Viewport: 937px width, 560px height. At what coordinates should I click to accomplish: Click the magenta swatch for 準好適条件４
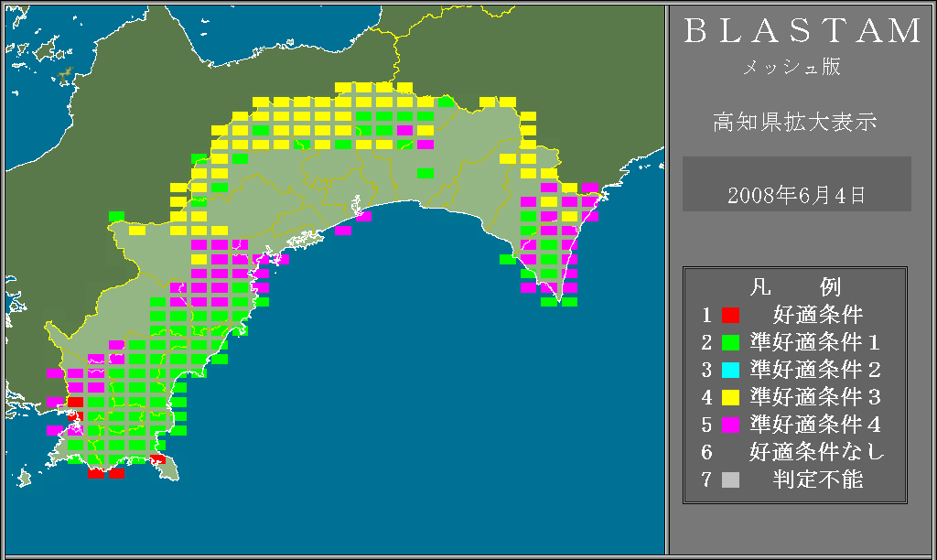point(730,425)
